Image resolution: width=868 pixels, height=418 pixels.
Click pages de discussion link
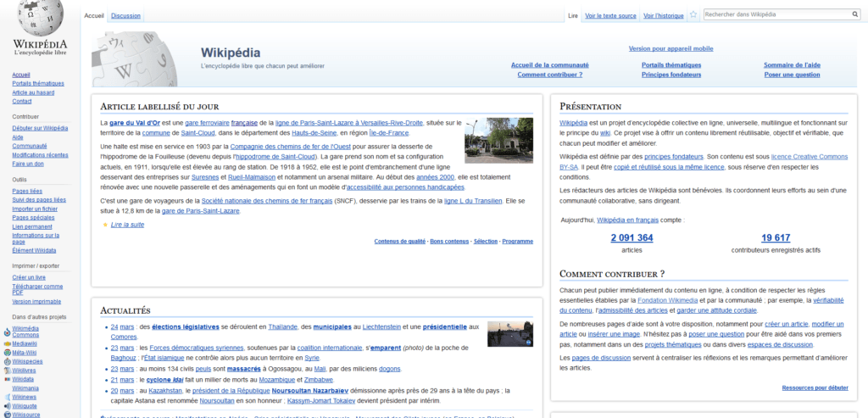coord(601,358)
